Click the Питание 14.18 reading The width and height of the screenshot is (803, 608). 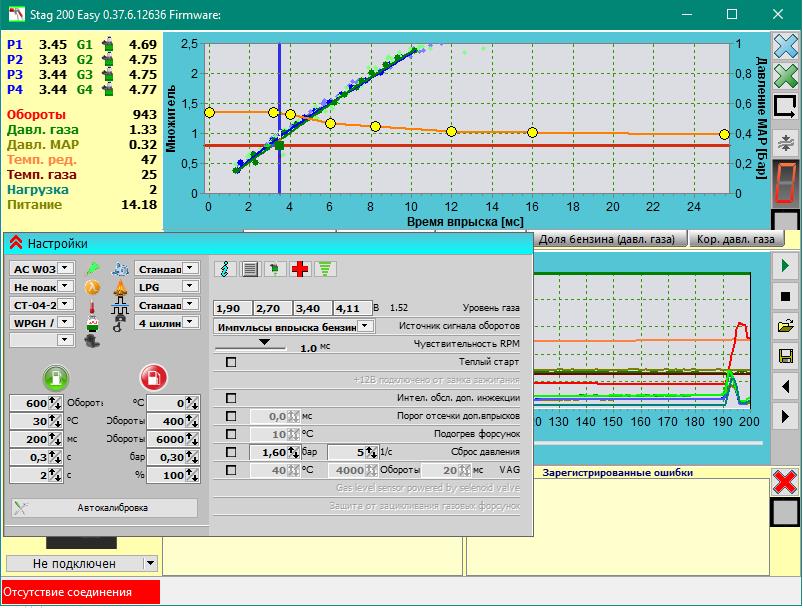(x=82, y=204)
